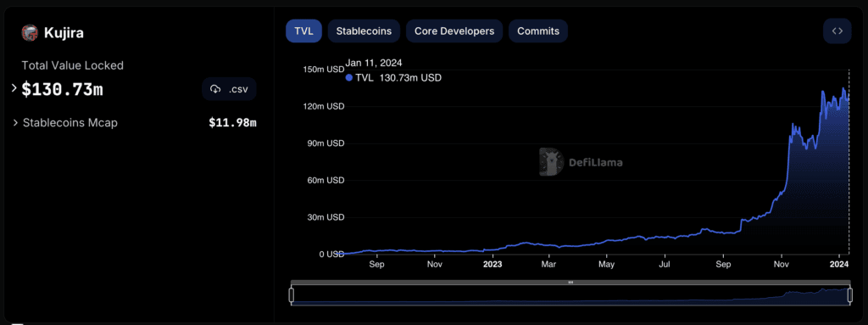
Task: Click the right handle of range slider
Action: (849, 295)
